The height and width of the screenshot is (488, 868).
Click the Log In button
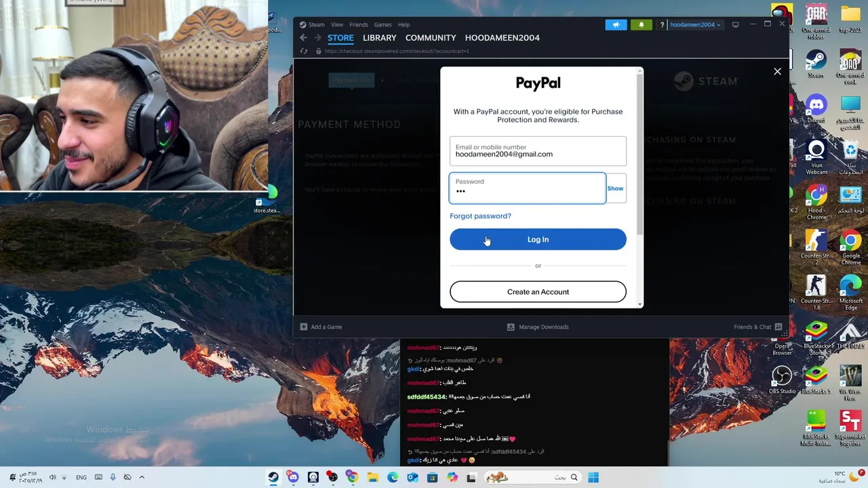coord(538,239)
